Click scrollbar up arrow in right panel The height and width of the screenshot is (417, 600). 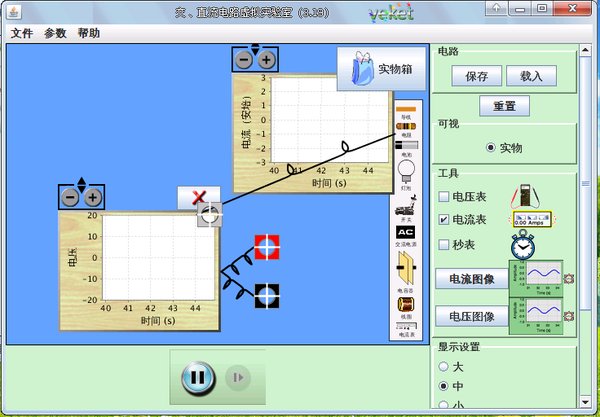pyautogui.click(x=585, y=50)
